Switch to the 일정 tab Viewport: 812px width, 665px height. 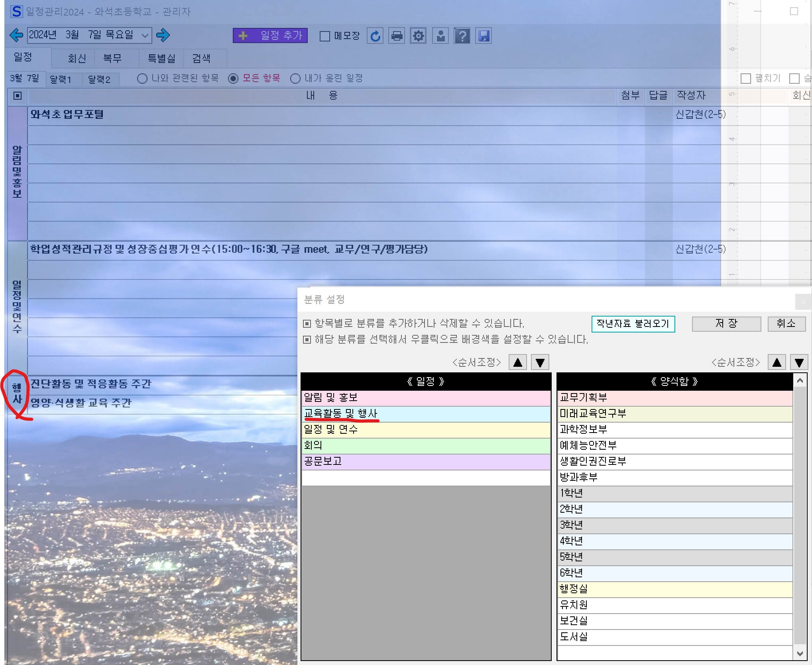tap(28, 58)
